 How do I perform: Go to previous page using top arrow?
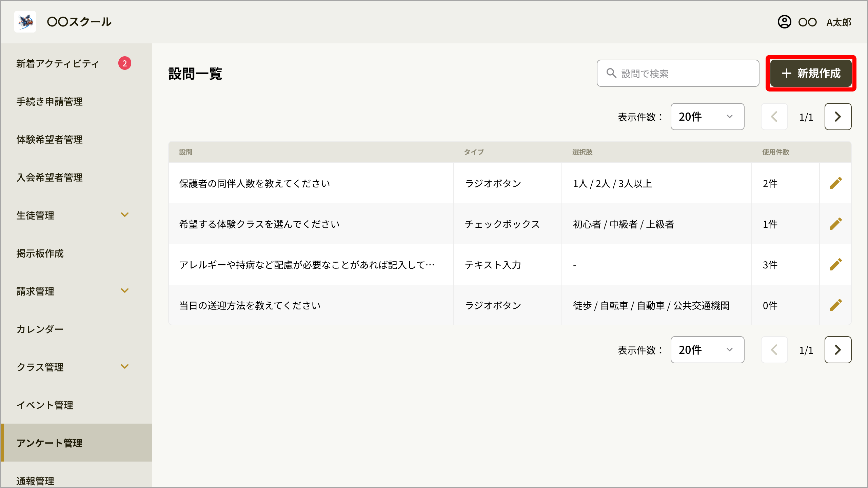point(774,117)
